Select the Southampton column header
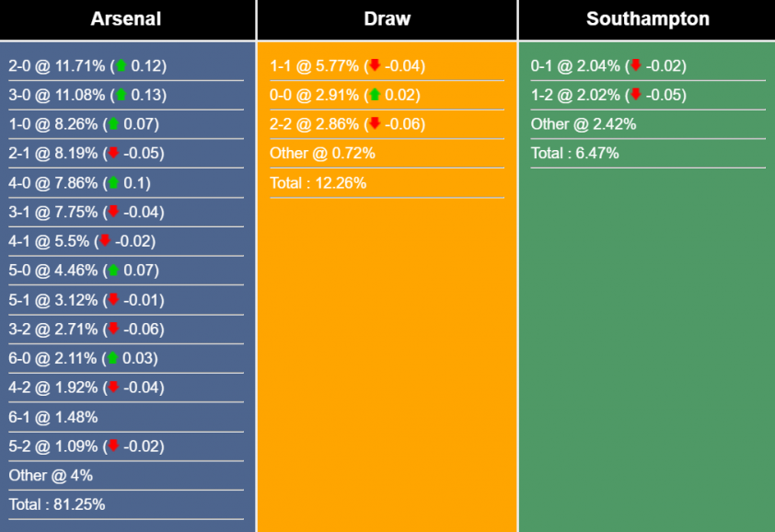 pyautogui.click(x=647, y=19)
